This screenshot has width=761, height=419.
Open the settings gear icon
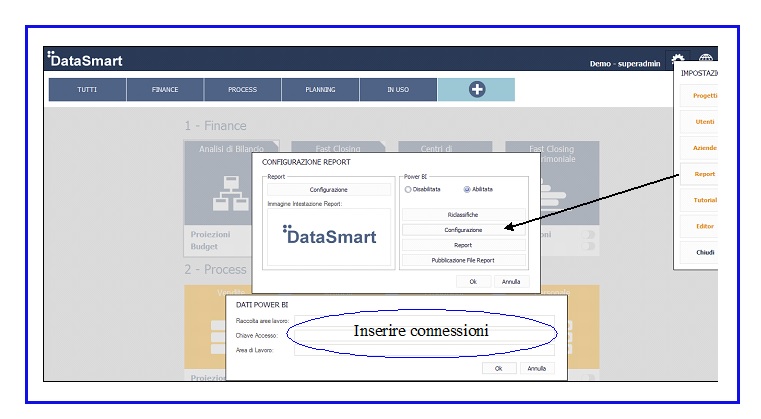pyautogui.click(x=678, y=60)
